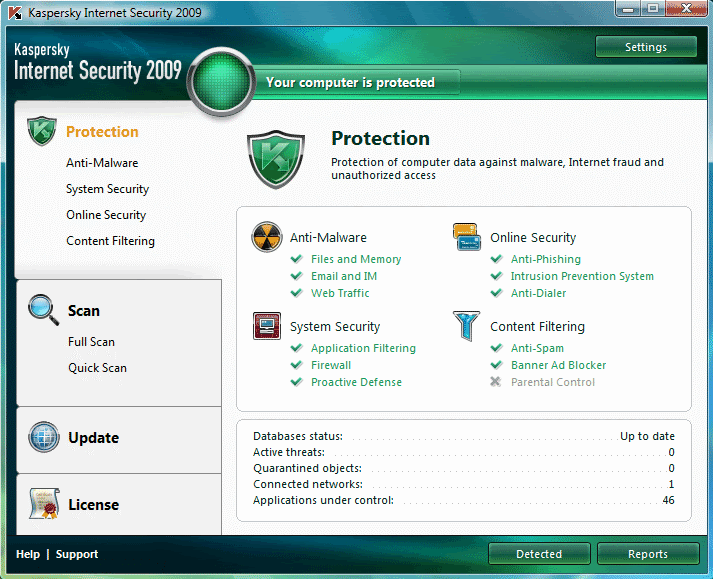Screen dimensions: 713x579
Task: Start Quick Scan from the sidebar
Action: click(97, 368)
